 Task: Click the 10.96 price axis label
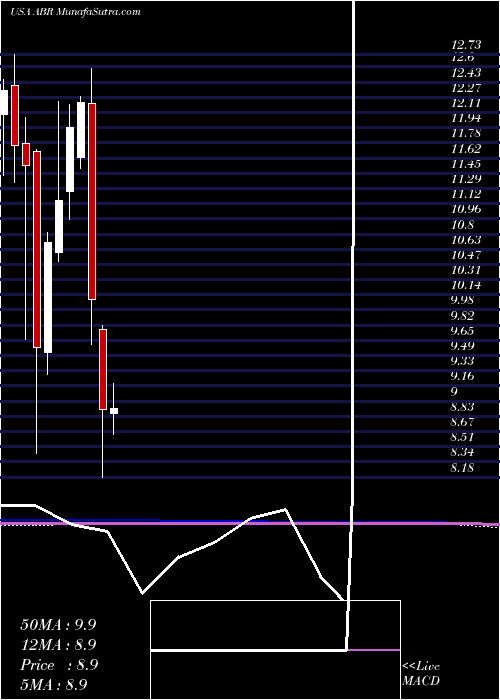click(466, 209)
